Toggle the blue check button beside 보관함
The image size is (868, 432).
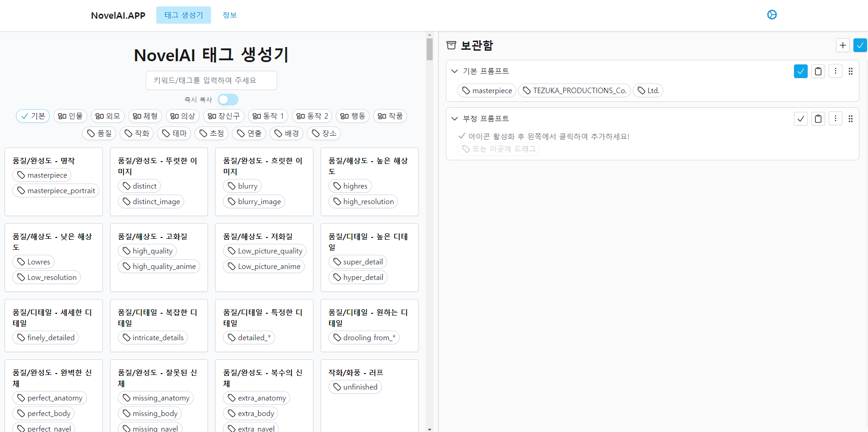pyautogui.click(x=860, y=45)
